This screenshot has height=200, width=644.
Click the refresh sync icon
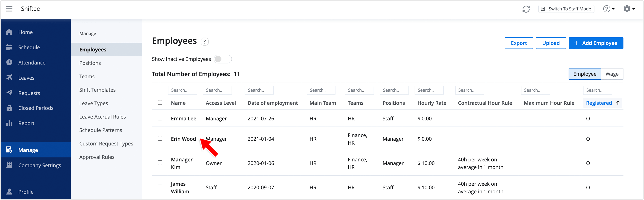(526, 9)
